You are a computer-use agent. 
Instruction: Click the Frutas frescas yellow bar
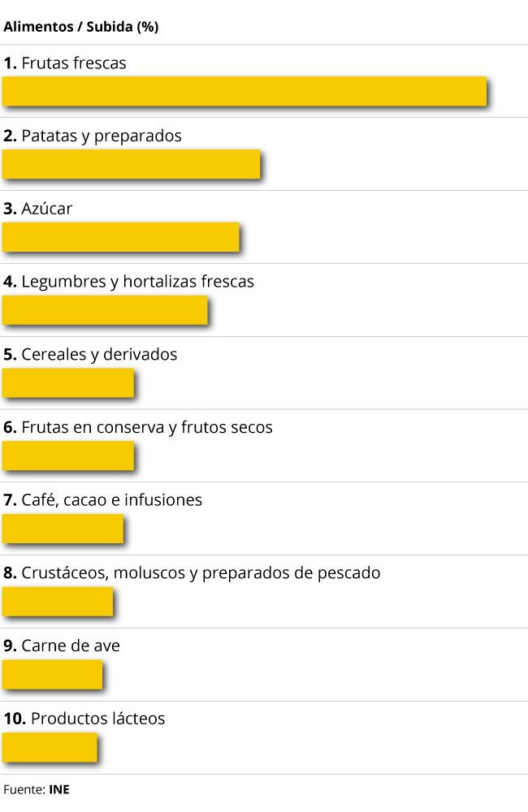pos(244,91)
